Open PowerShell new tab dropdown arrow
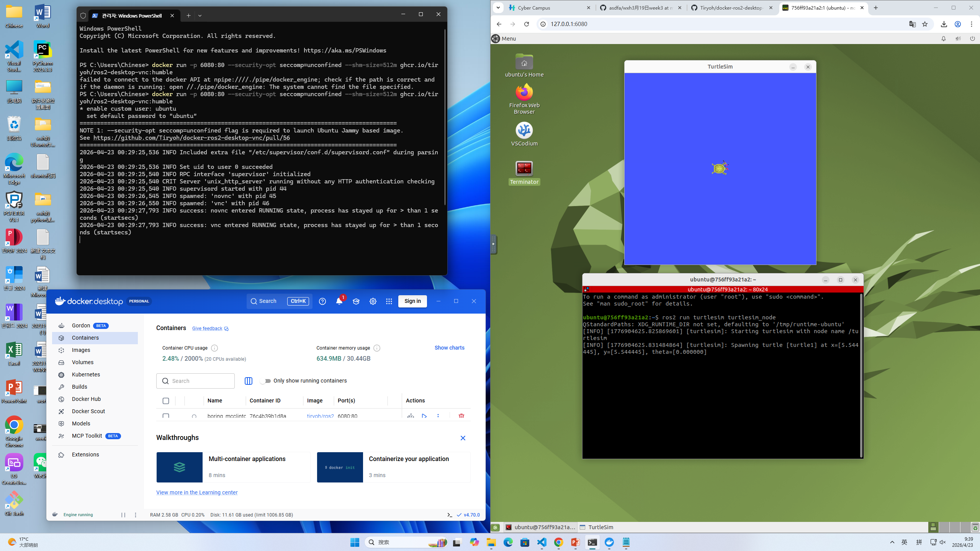 coord(200,16)
